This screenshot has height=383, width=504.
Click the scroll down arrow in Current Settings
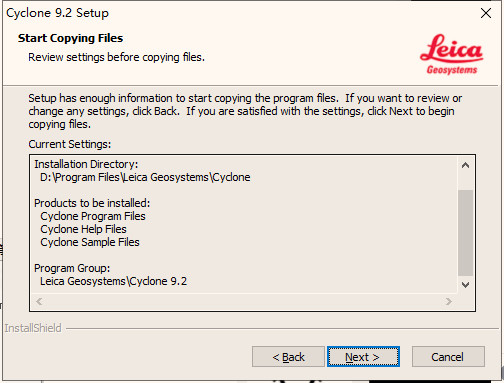[x=465, y=285]
